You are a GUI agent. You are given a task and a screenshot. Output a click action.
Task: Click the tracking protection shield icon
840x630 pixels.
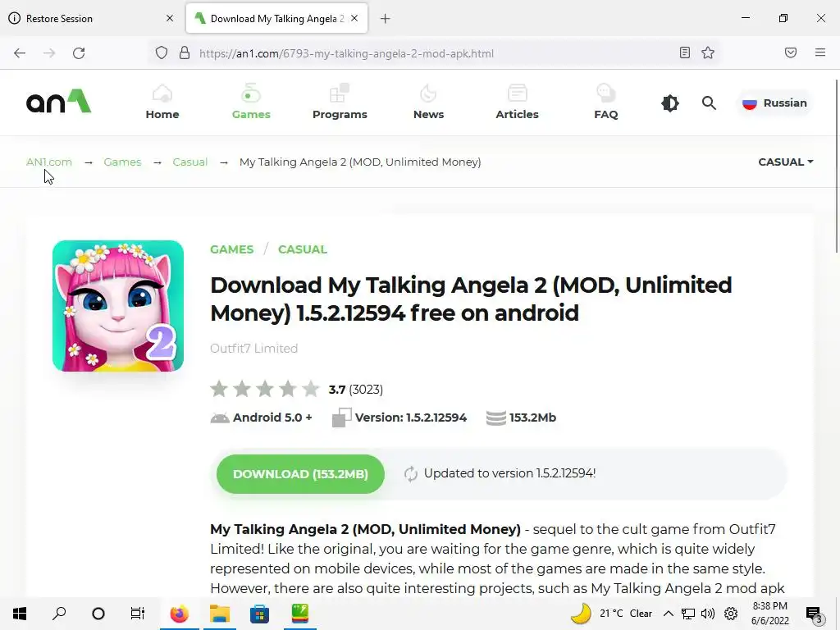(x=162, y=53)
